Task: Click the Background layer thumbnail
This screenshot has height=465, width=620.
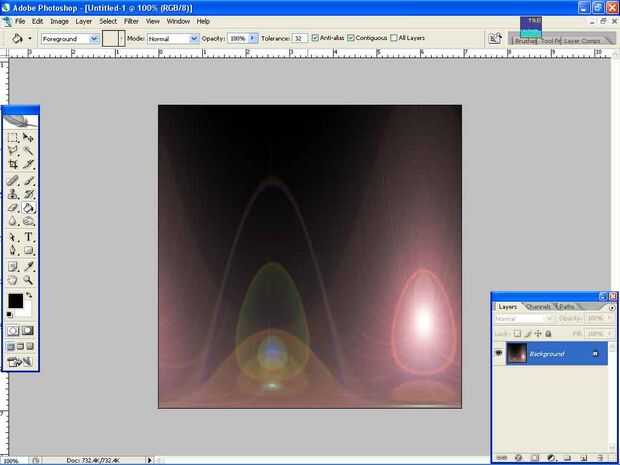Action: pos(516,353)
